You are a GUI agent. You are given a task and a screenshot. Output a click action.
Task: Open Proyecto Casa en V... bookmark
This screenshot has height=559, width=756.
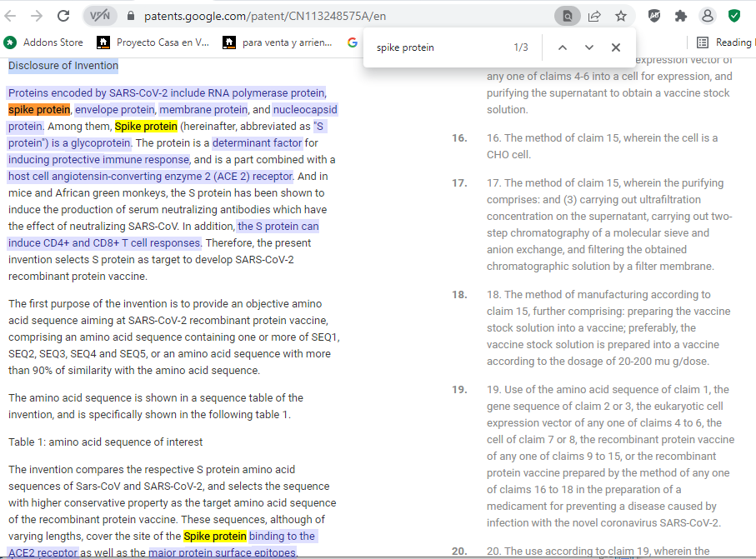(x=153, y=42)
